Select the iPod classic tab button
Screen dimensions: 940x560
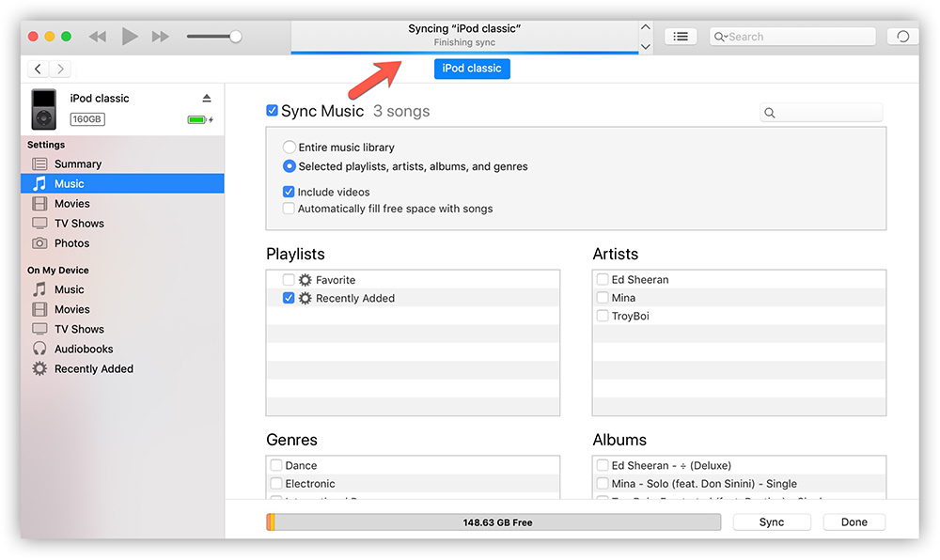click(x=472, y=69)
